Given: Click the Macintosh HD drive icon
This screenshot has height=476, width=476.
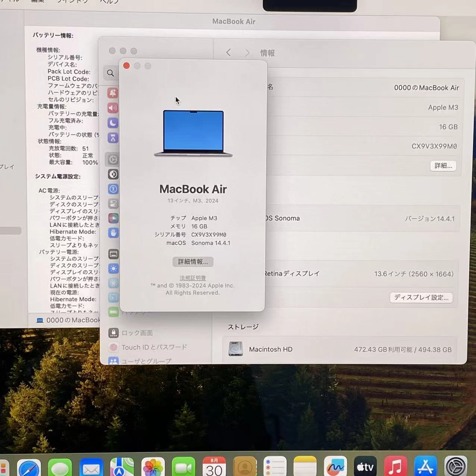Looking at the screenshot, I should (235, 349).
